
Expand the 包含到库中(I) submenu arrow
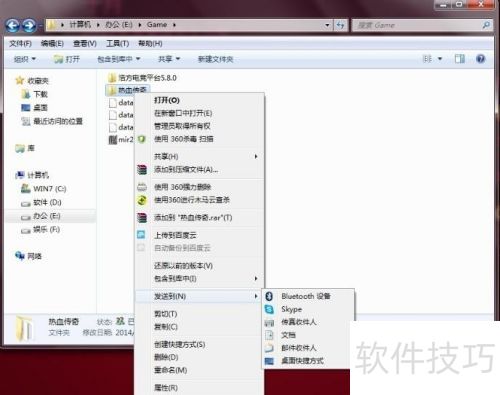tap(256, 279)
